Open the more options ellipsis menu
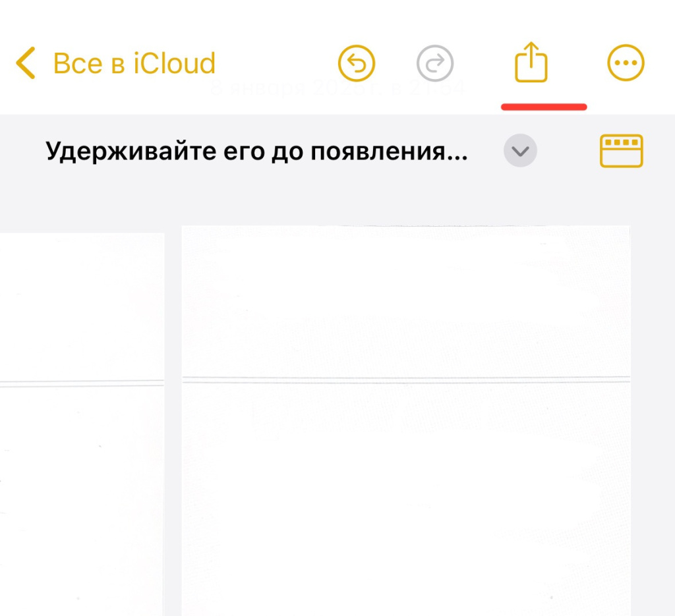 (625, 64)
